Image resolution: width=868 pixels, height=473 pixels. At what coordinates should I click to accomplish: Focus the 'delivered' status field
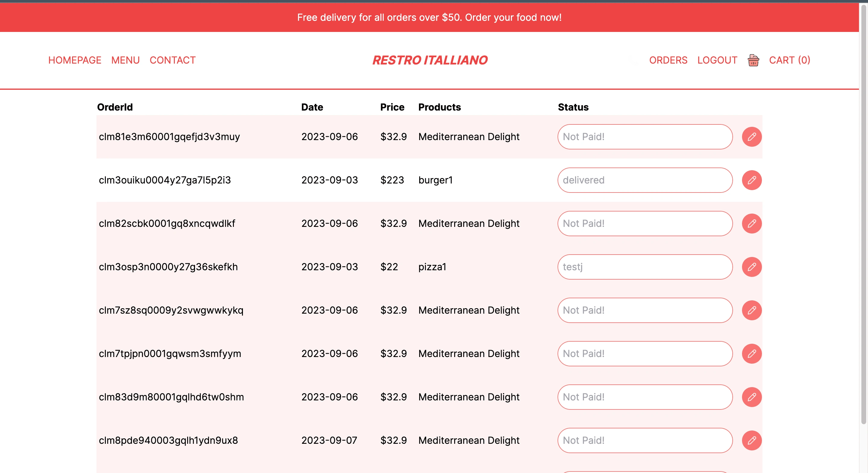click(x=645, y=180)
